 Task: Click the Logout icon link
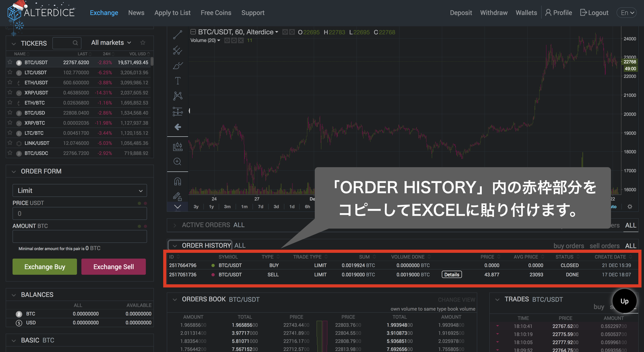594,13
